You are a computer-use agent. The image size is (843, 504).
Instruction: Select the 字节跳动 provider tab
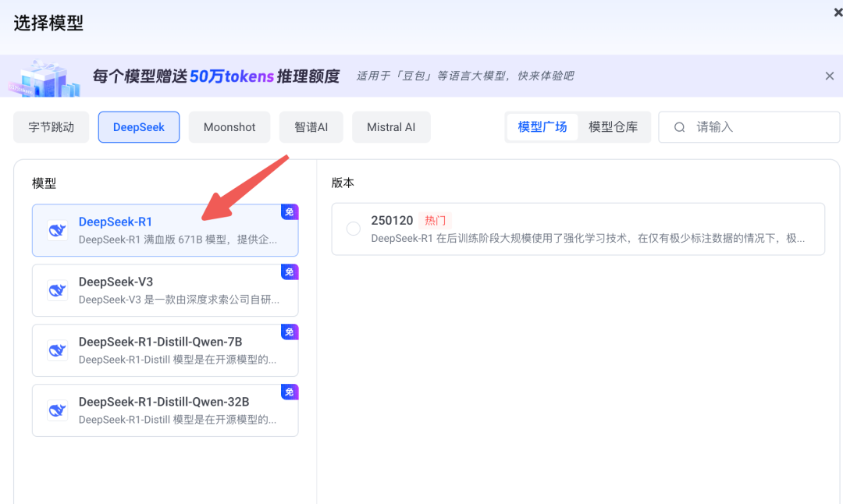(52, 127)
